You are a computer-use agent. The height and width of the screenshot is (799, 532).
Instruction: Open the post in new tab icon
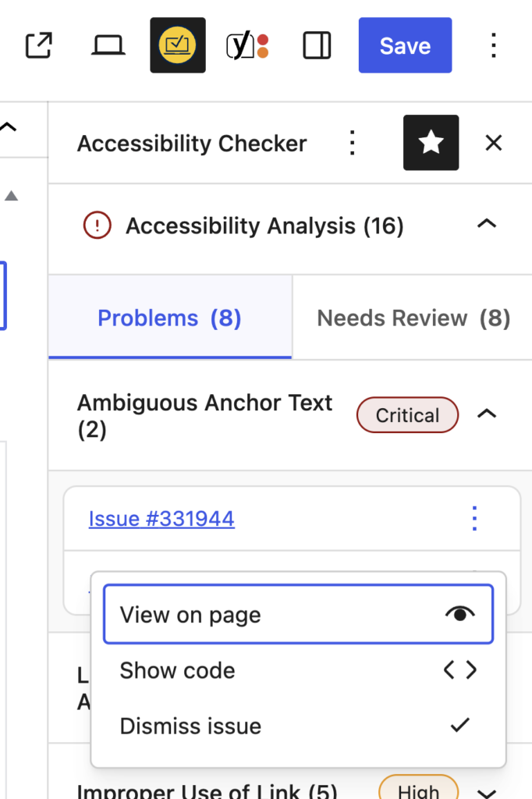pyautogui.click(x=38, y=45)
